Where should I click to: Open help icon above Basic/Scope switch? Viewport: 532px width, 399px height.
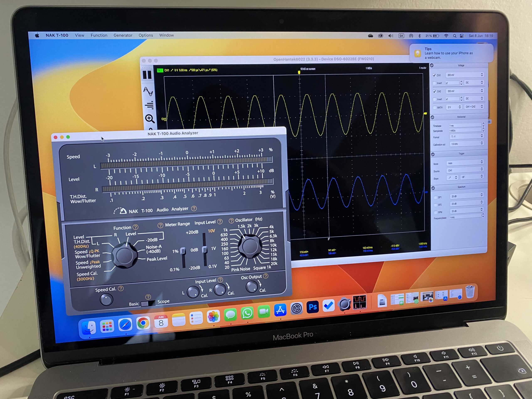click(148, 297)
